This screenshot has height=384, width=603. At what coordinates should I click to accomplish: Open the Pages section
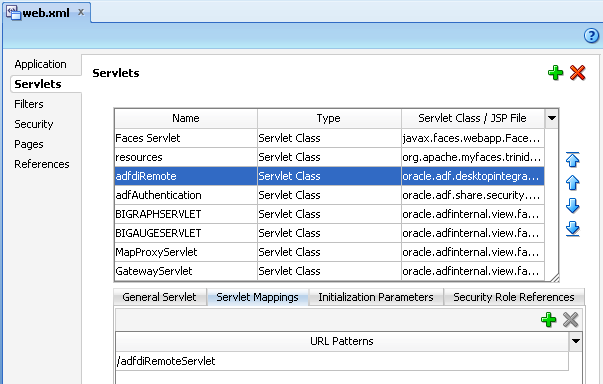click(x=29, y=144)
